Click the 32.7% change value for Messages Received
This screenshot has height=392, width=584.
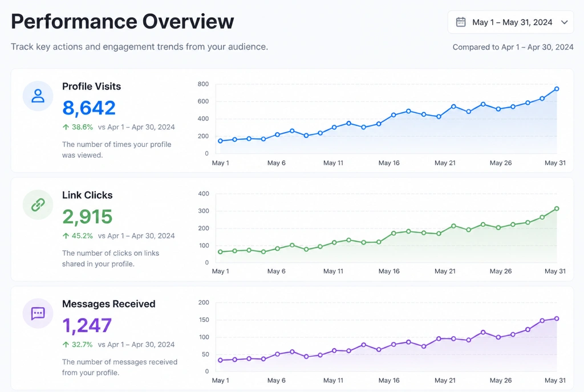(x=82, y=345)
